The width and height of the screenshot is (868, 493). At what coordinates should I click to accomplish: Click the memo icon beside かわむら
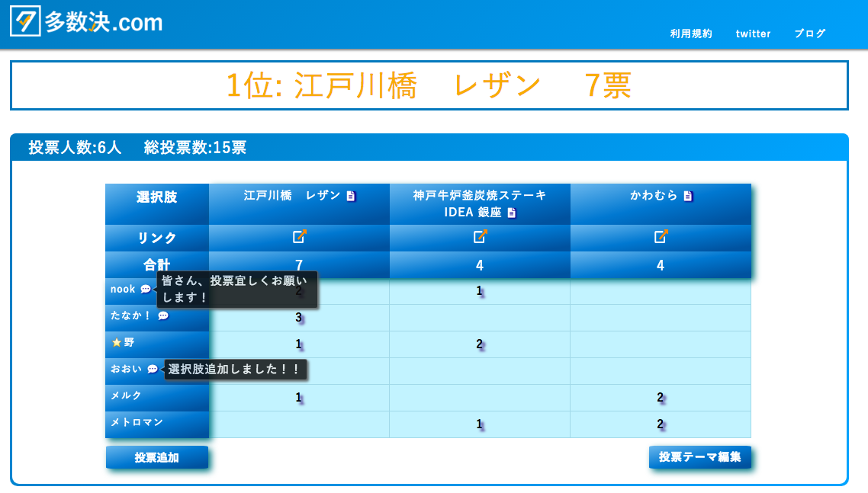(687, 195)
